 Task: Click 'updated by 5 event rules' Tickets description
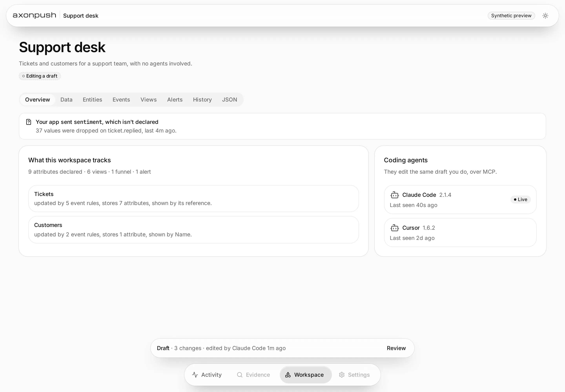click(x=123, y=203)
